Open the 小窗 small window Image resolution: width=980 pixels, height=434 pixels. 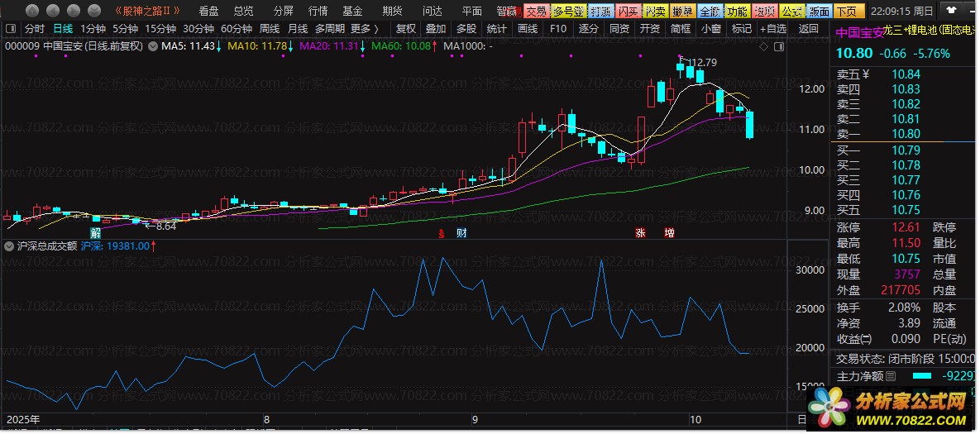pyautogui.click(x=711, y=29)
